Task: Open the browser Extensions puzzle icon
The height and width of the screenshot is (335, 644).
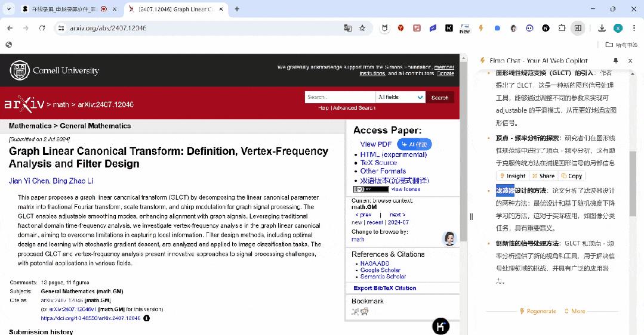Action: [562, 28]
